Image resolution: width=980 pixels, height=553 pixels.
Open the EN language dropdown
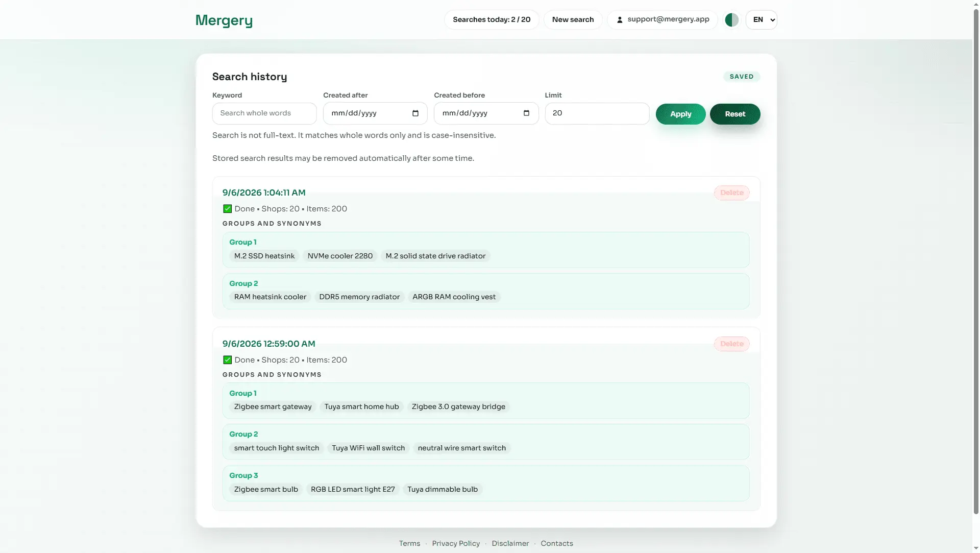coord(761,20)
